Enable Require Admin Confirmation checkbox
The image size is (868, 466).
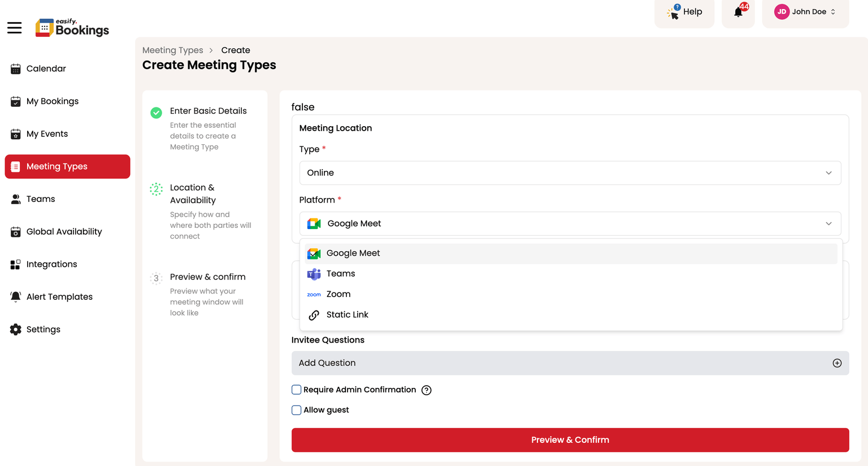[x=296, y=390]
